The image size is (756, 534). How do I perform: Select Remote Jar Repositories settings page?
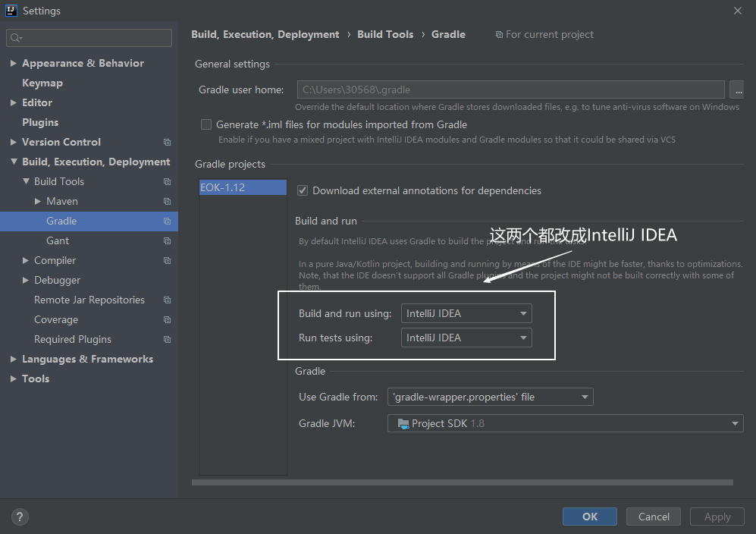tap(89, 300)
